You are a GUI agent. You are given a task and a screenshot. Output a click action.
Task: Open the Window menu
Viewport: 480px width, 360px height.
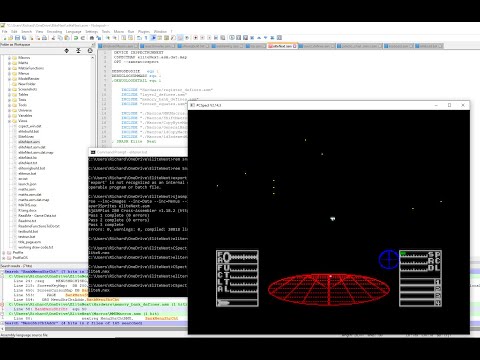160,32
